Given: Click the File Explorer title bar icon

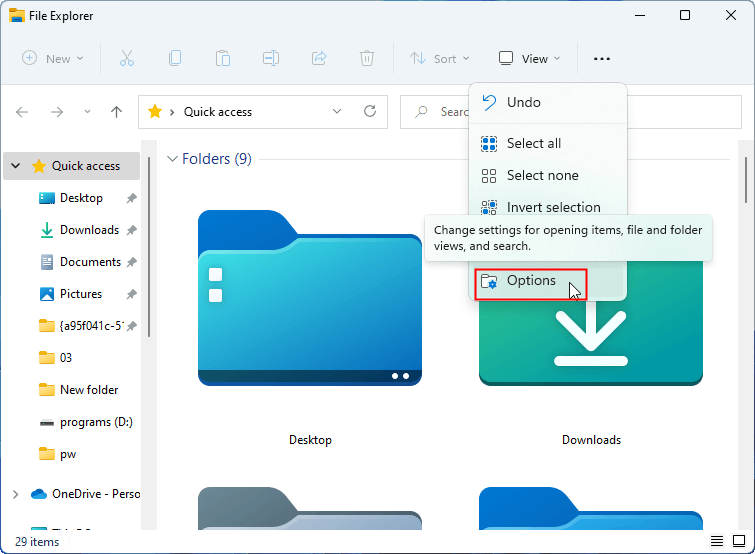Looking at the screenshot, I should coord(16,16).
